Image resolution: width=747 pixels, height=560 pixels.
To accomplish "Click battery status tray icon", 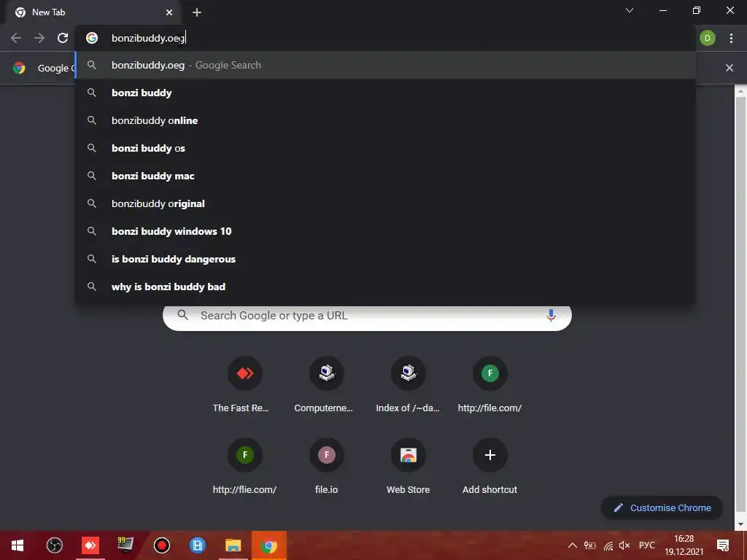I will (589, 545).
